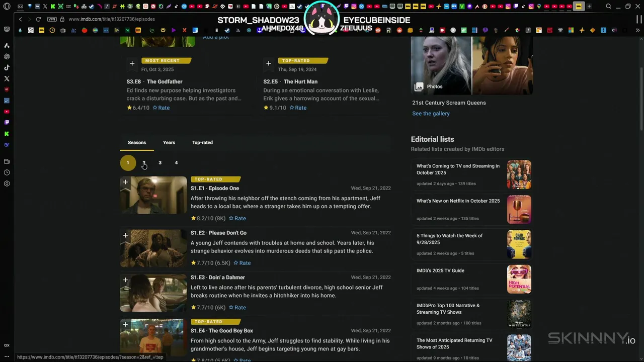Open Doin' a Dahmer thumbnail image
This screenshot has height=362, width=644.
(x=153, y=293)
